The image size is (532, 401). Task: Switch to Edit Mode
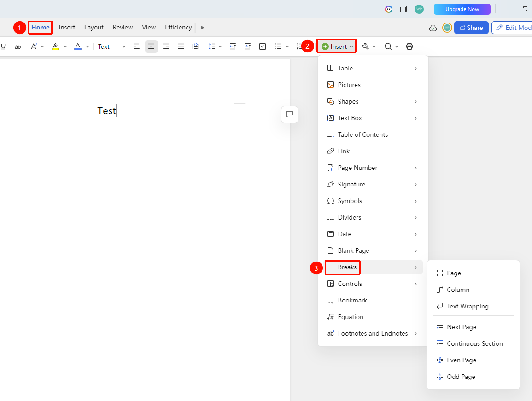(513, 28)
